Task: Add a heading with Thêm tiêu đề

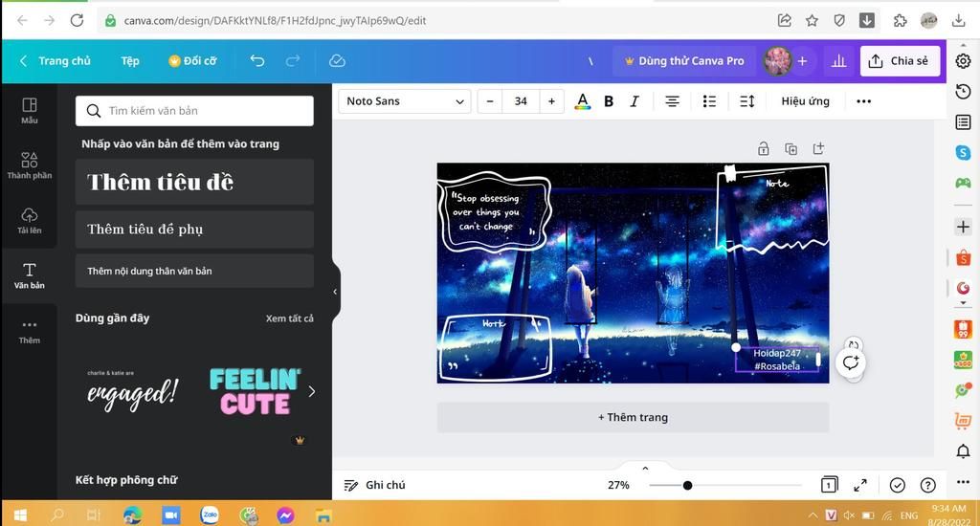Action: [194, 182]
